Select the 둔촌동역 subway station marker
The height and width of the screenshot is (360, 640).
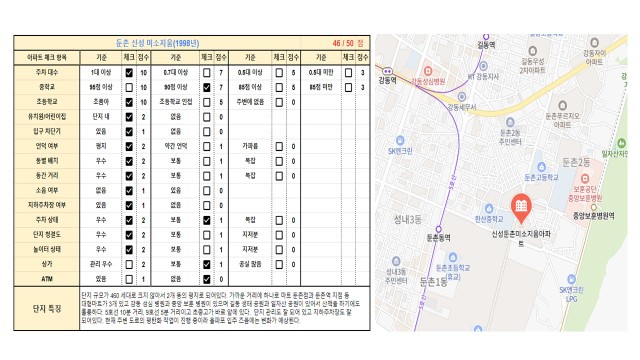pos(439,229)
